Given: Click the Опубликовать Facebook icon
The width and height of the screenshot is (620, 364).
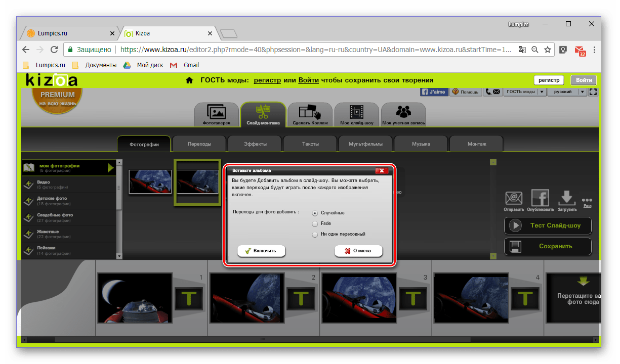Looking at the screenshot, I should (x=540, y=198).
